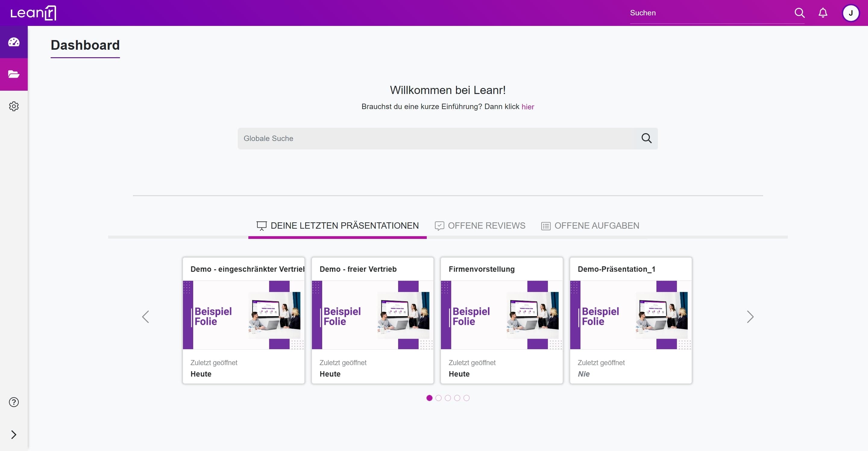Open notifications bell icon
This screenshot has height=451, width=868.
823,13
